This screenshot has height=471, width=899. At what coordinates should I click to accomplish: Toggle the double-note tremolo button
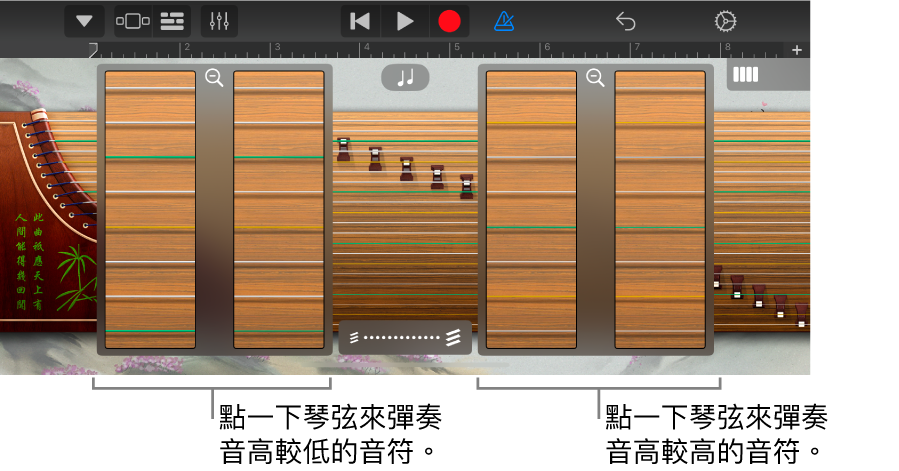click(405, 77)
